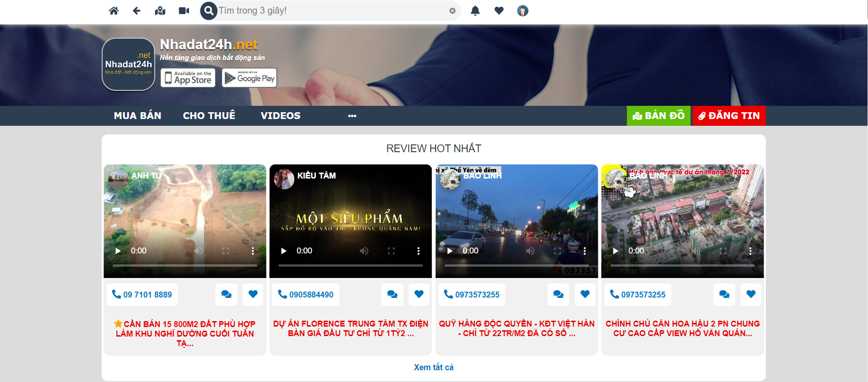Expand the three-dot navigation menu
The width and height of the screenshot is (868, 382).
(x=352, y=116)
